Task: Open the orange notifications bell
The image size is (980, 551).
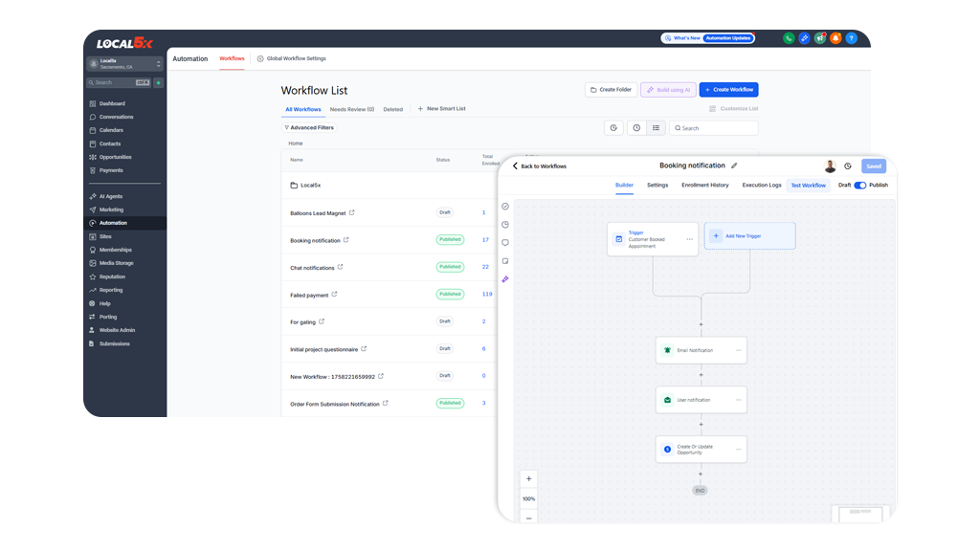Action: [835, 38]
